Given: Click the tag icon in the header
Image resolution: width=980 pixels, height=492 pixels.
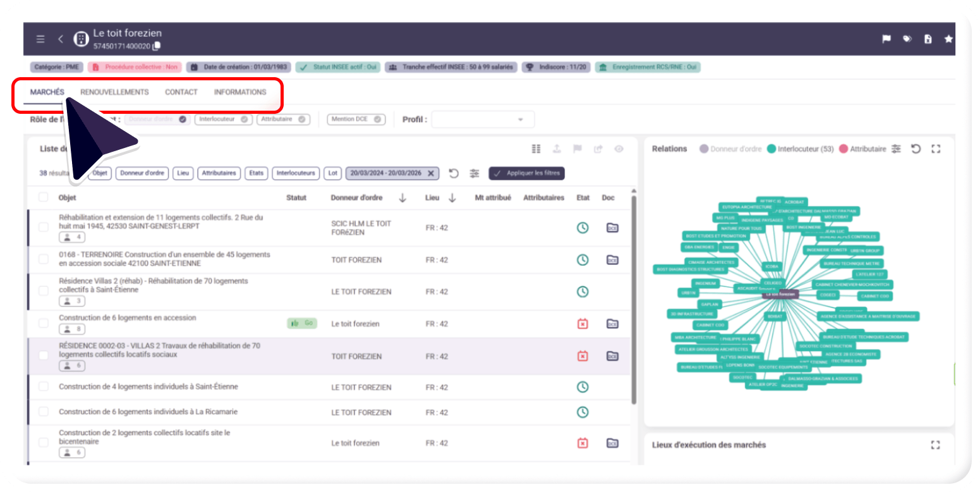Looking at the screenshot, I should coord(907,39).
